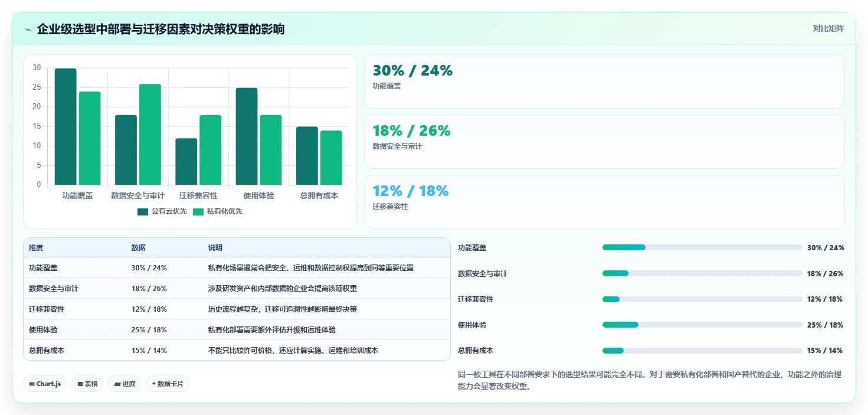Viewport: 868px width, 415px height.
Task: Click the 公有云优先 bar for 迁移兼容性
Action: 186,161
